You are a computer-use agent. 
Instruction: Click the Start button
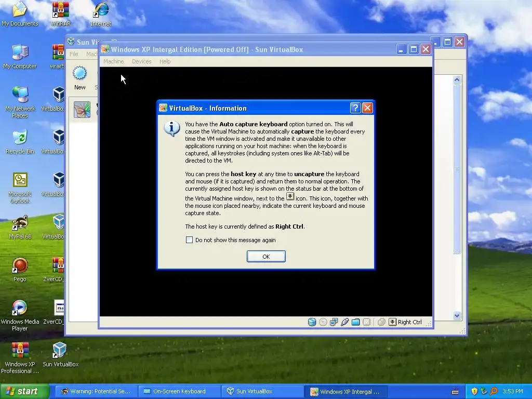24,391
